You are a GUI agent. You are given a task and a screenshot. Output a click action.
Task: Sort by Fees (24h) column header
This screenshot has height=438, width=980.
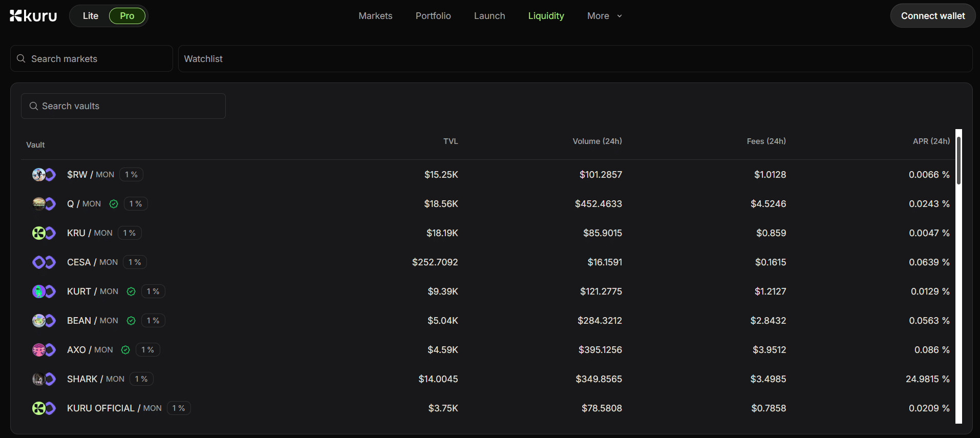(766, 141)
